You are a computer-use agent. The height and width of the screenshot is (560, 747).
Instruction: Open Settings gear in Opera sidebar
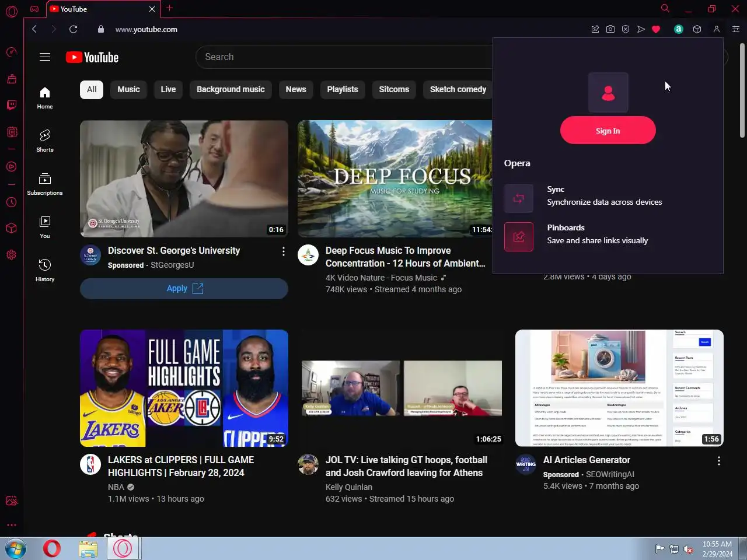coord(12,255)
